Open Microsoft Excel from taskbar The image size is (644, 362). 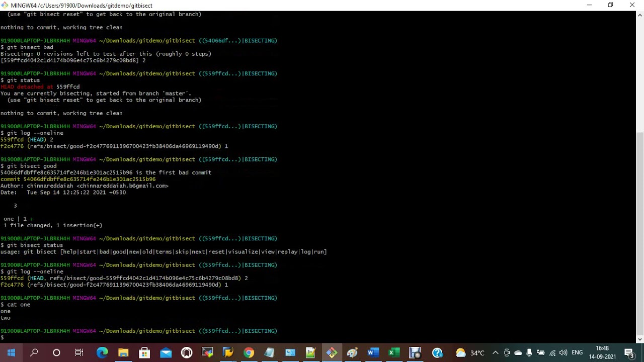pos(394,352)
